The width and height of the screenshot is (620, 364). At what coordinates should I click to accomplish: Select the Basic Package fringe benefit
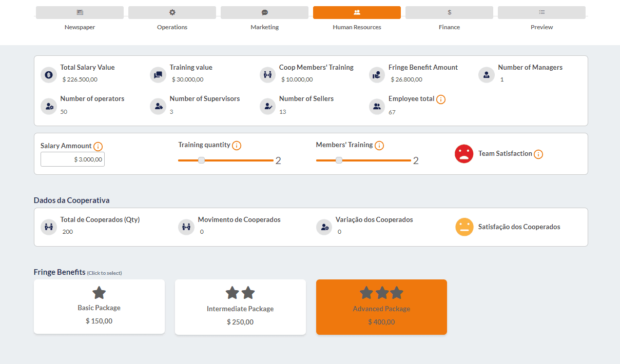(99, 307)
